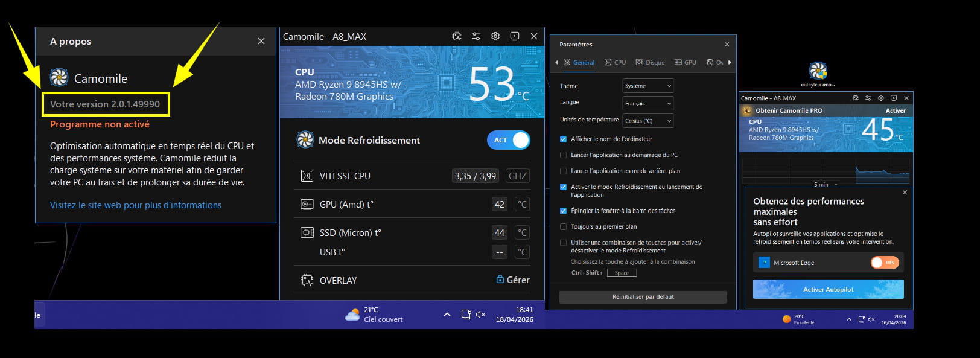Click the muted speaker icon beside the 18:41 clock
Screen dimensions: 980x358
pyautogui.click(x=480, y=315)
